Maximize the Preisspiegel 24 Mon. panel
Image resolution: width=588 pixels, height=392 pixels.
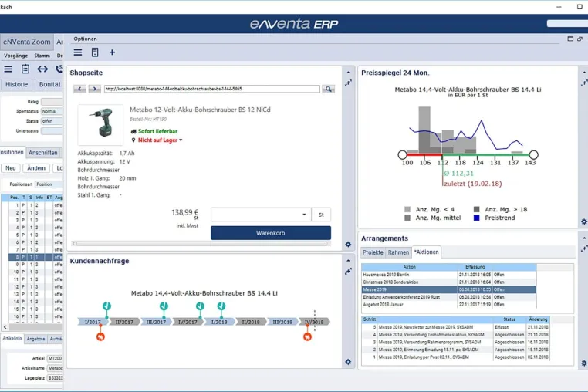click(584, 83)
